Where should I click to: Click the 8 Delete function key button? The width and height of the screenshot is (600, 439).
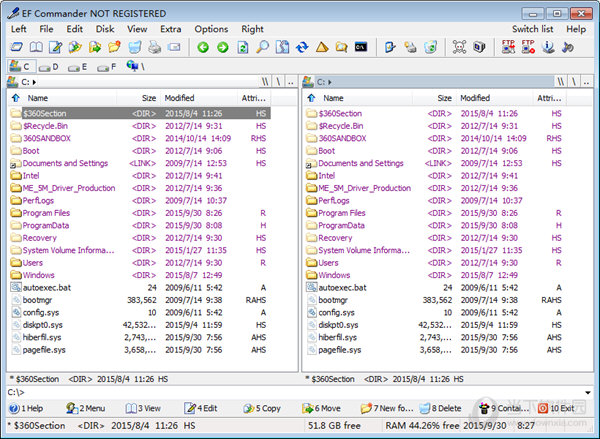[440, 408]
